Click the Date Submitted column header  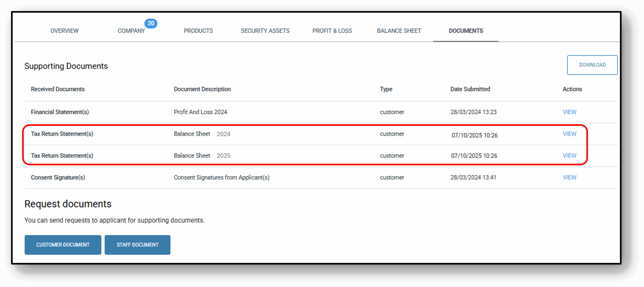[470, 89]
